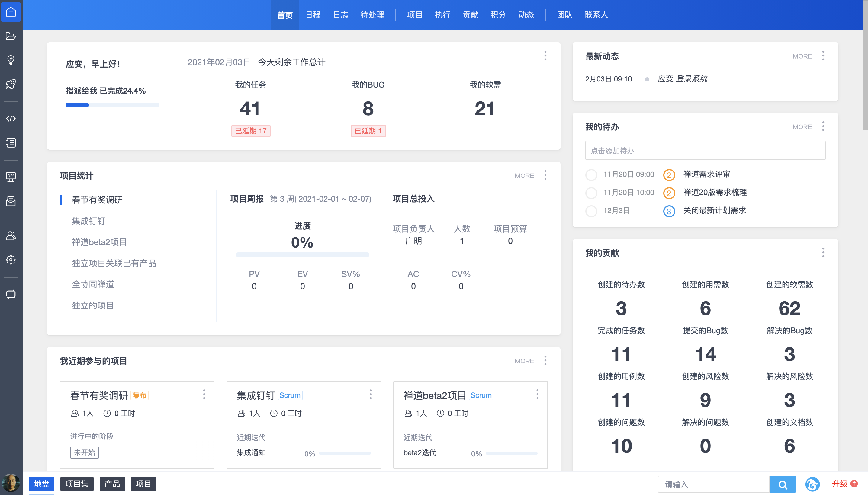Open the OPS monitor sidebar icon
The height and width of the screenshot is (495, 868).
coord(11,177)
